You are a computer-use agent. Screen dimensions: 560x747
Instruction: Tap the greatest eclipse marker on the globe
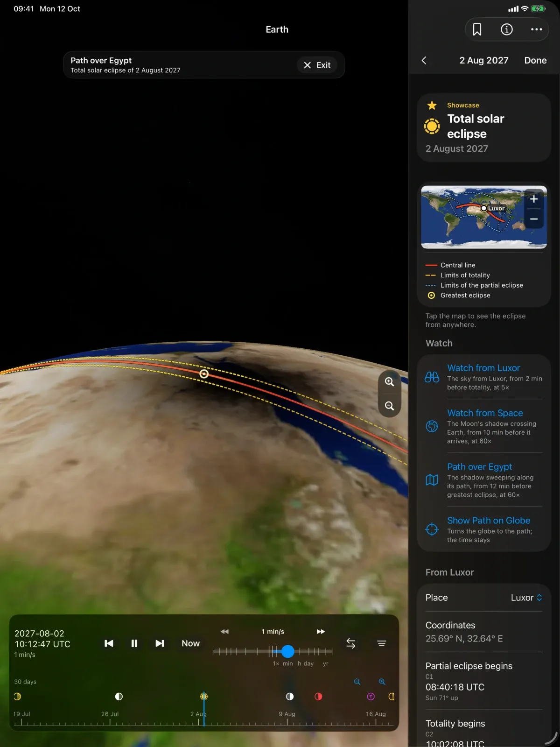click(x=204, y=374)
